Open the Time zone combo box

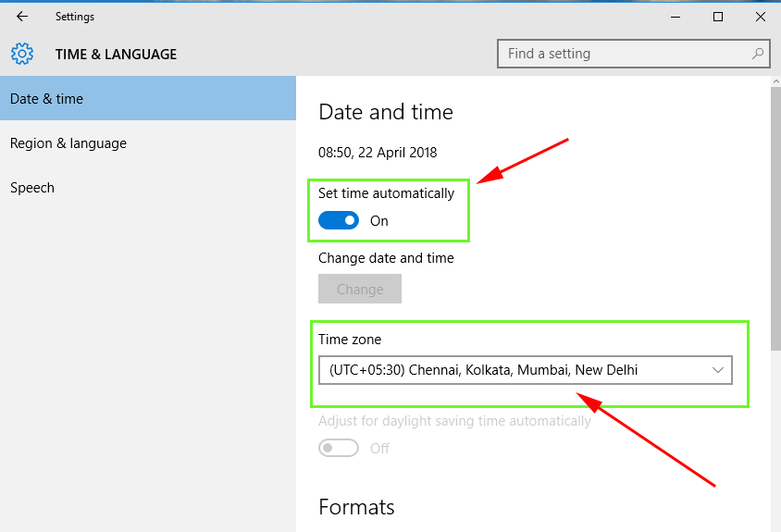pos(526,370)
